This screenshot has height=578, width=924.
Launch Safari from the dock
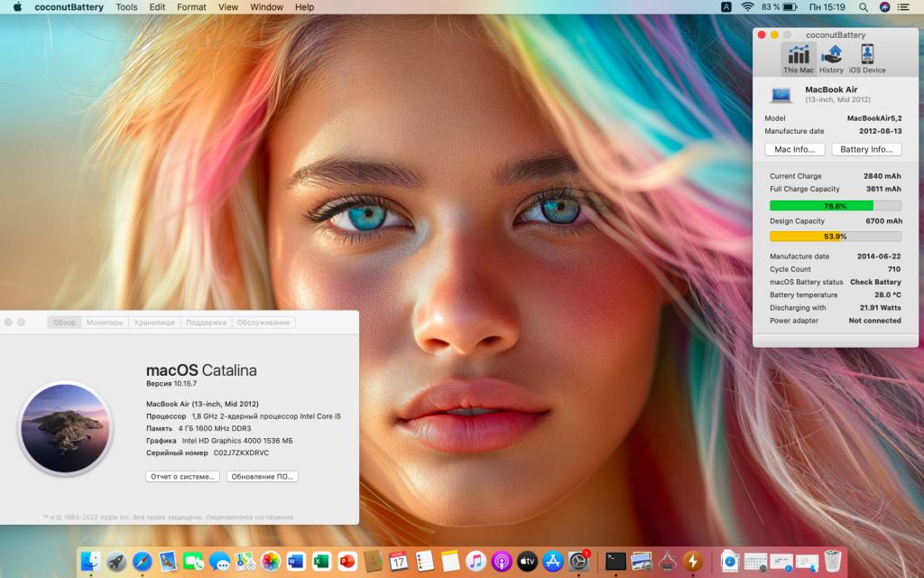pos(142,561)
